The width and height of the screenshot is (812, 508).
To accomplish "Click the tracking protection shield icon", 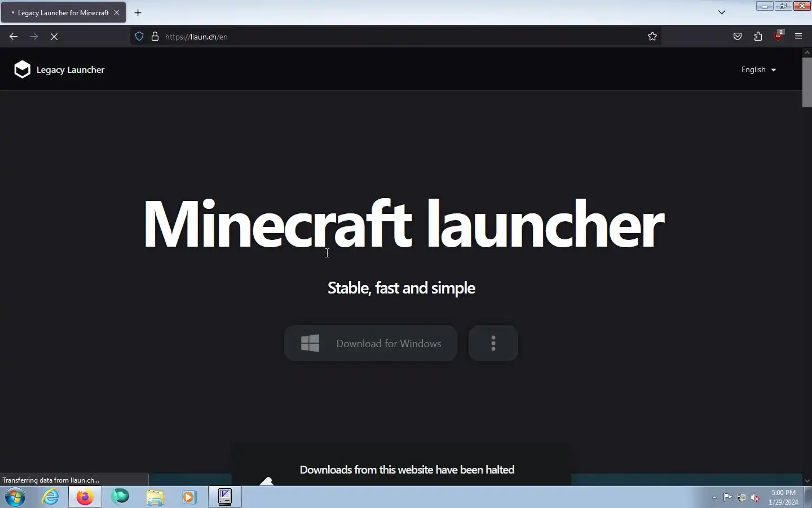I will click(139, 37).
